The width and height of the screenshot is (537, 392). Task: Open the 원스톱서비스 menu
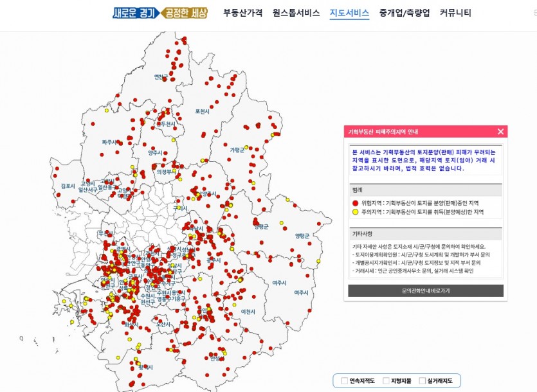[296, 13]
